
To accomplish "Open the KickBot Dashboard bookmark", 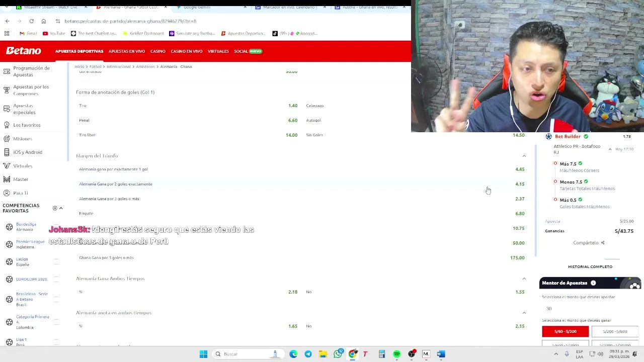I will click(143, 34).
